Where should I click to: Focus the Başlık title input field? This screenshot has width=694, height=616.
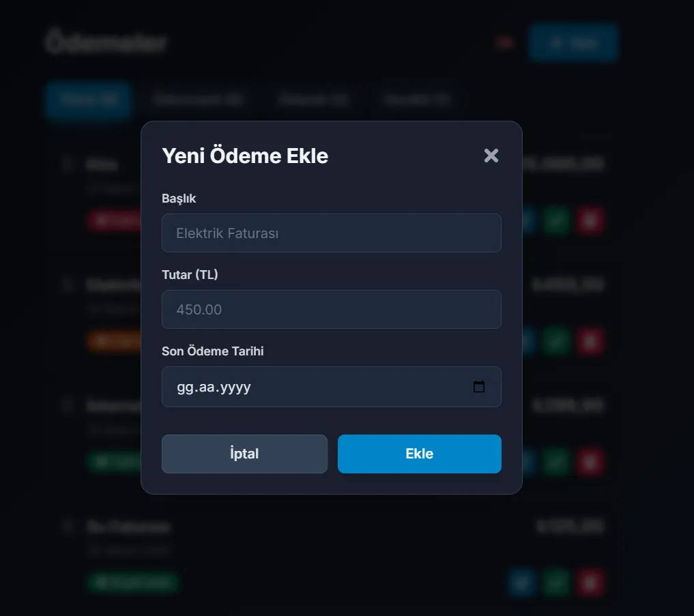click(x=332, y=233)
